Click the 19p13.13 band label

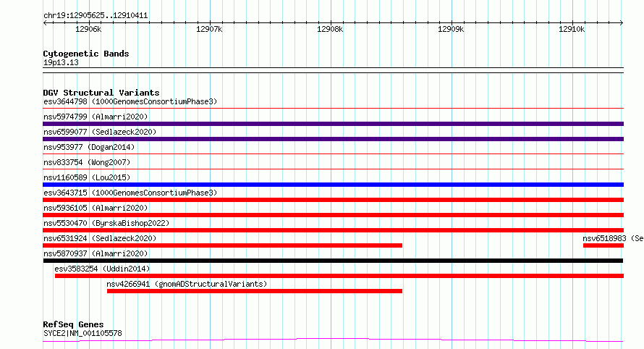(x=61, y=62)
